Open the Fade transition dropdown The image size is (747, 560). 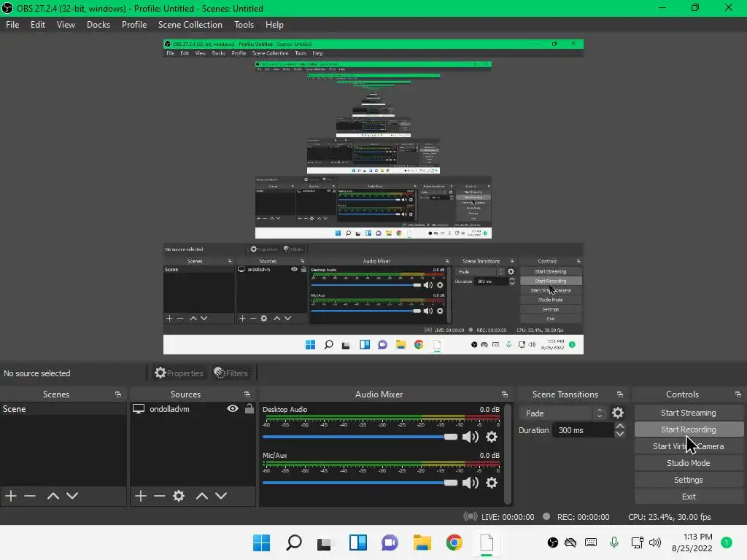(x=563, y=413)
